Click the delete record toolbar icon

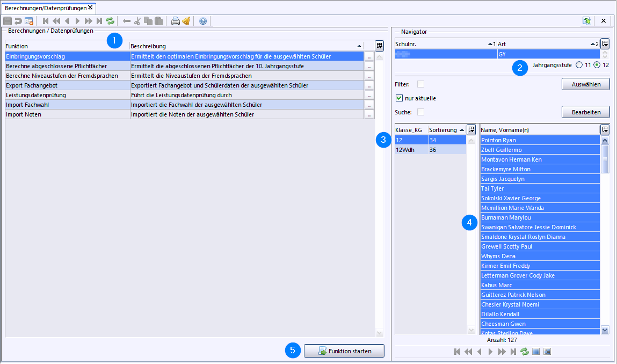click(28, 21)
